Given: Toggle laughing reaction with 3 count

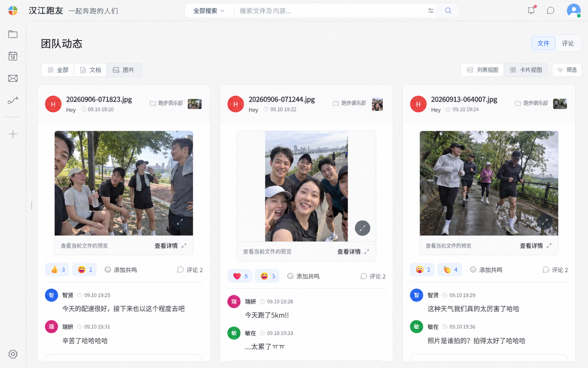Looking at the screenshot, I should pos(267,276).
